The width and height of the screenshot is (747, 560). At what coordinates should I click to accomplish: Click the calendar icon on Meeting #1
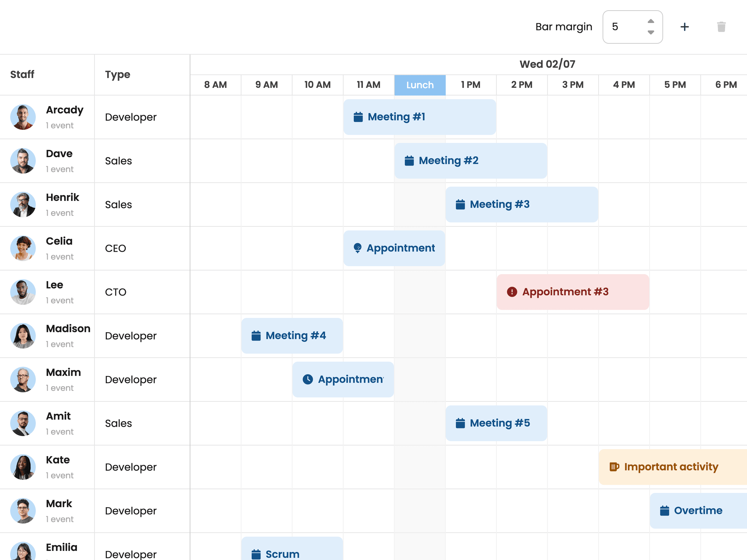coord(358,117)
